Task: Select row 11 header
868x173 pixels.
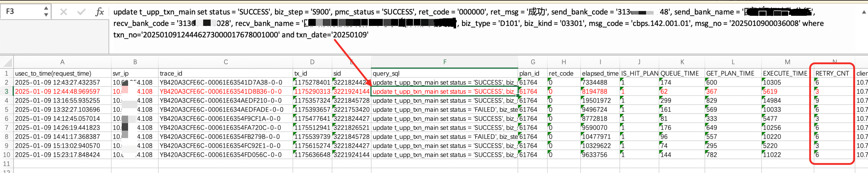Action: tap(6, 164)
